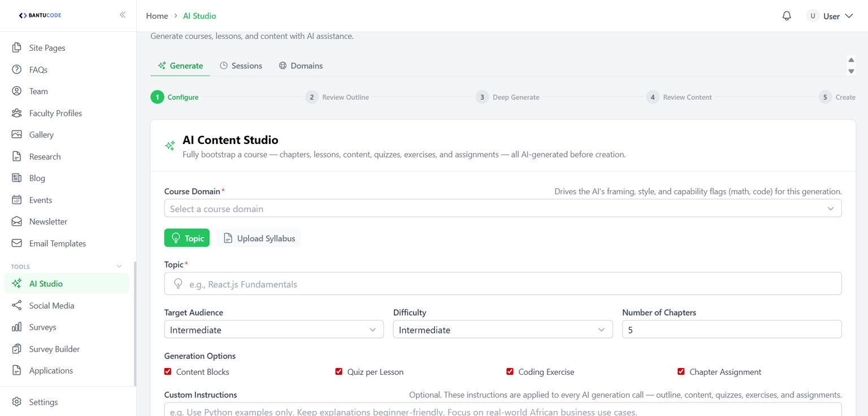Click the BantuCode logo
Screen dimensions: 868x416
pos(40,15)
